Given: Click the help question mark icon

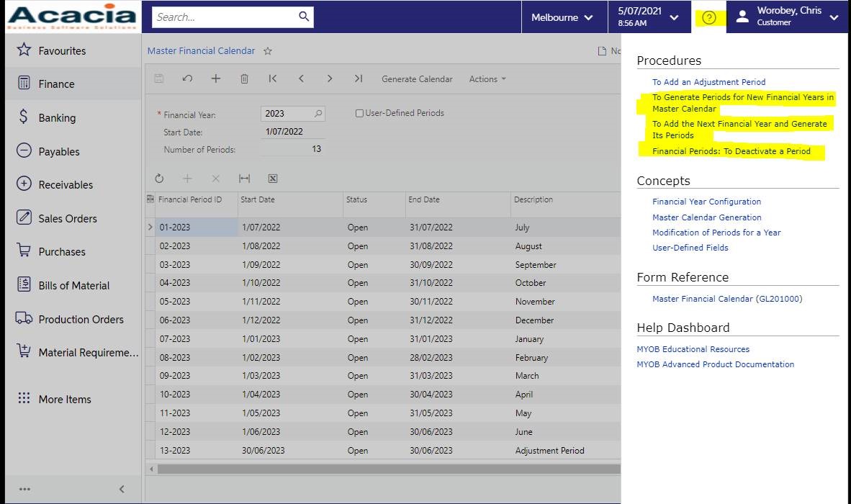Looking at the screenshot, I should [x=709, y=18].
